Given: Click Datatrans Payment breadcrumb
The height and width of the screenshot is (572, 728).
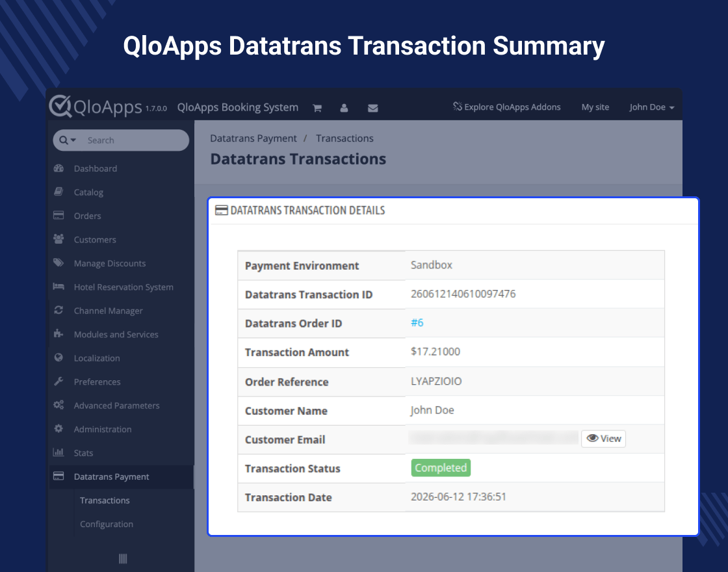Looking at the screenshot, I should point(253,138).
